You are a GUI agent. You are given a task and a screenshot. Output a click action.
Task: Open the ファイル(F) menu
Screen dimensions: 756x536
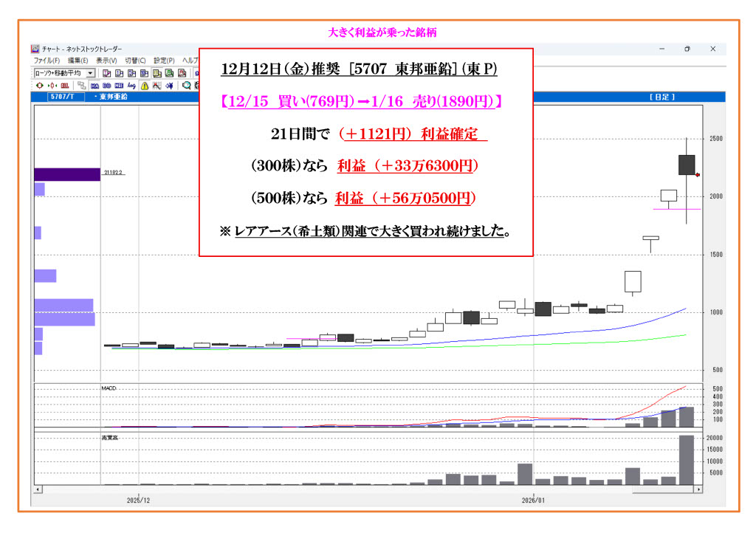point(47,61)
